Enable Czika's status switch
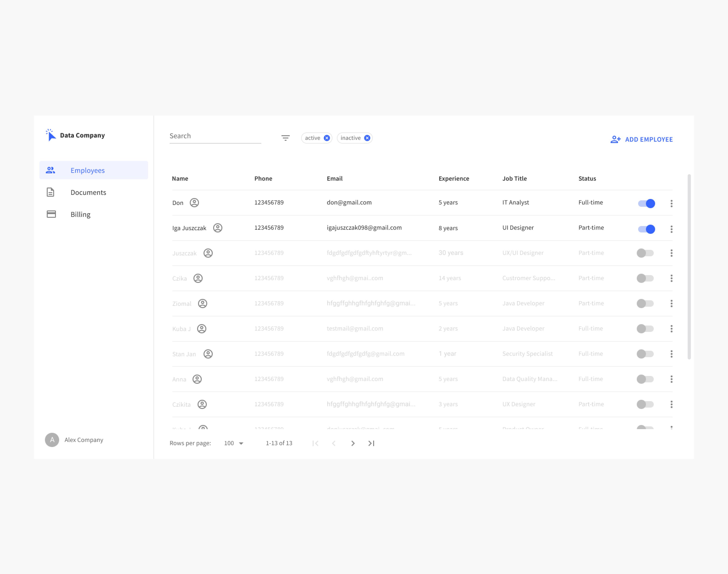The width and height of the screenshot is (728, 574). 645,278
